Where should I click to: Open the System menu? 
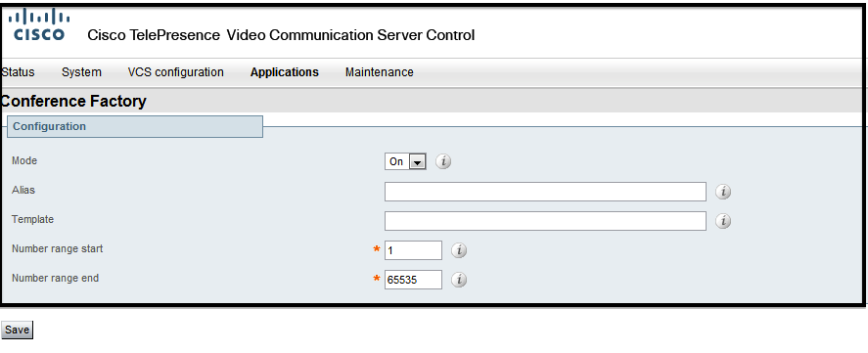click(81, 72)
